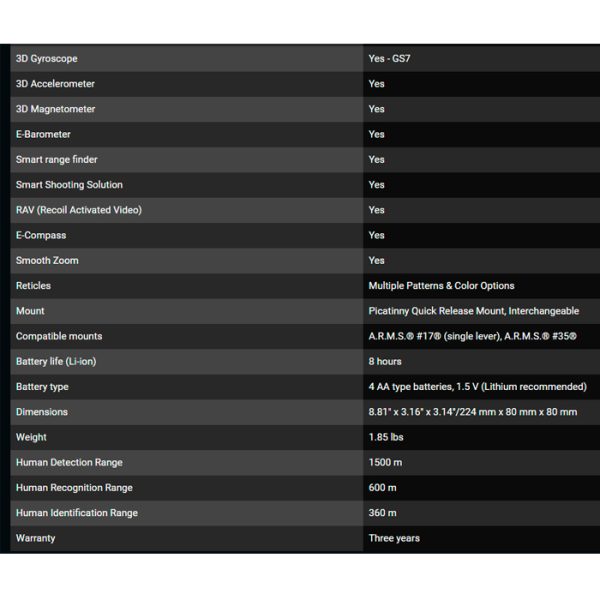Click the '1.85 lbs' value

tap(386, 437)
